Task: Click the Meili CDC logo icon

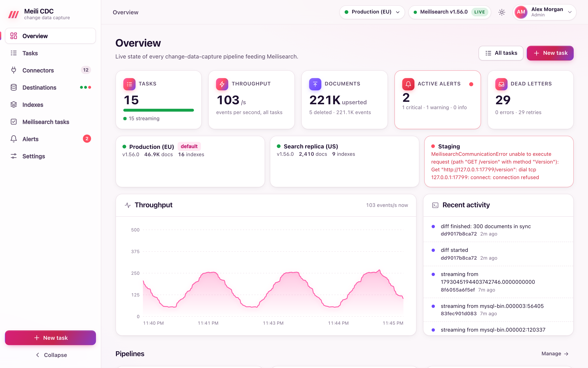Action: click(14, 14)
